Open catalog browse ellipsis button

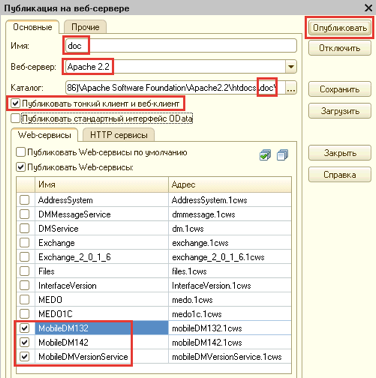pyautogui.click(x=291, y=88)
